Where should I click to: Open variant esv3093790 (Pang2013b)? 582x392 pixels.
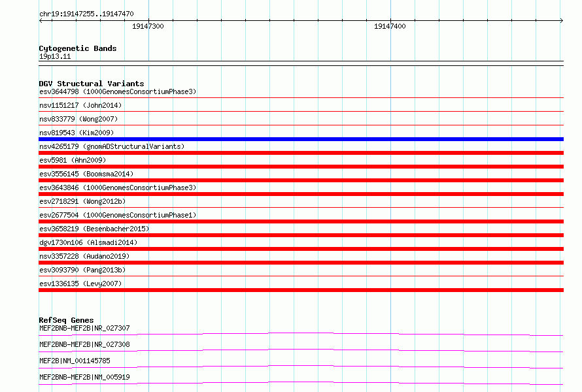(x=82, y=270)
